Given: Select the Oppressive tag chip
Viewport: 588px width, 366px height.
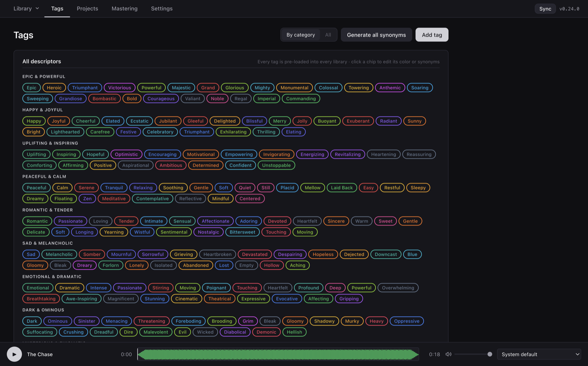Looking at the screenshot, I should tap(407, 321).
